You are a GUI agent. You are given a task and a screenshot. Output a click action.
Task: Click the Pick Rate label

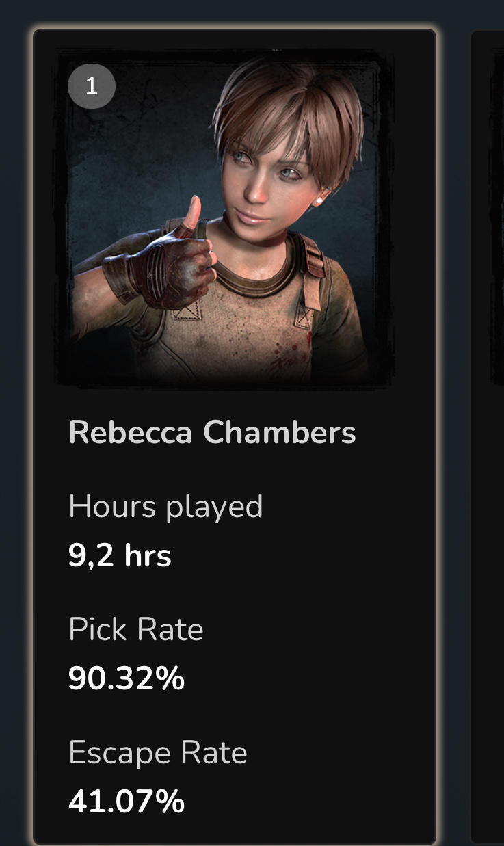(136, 629)
